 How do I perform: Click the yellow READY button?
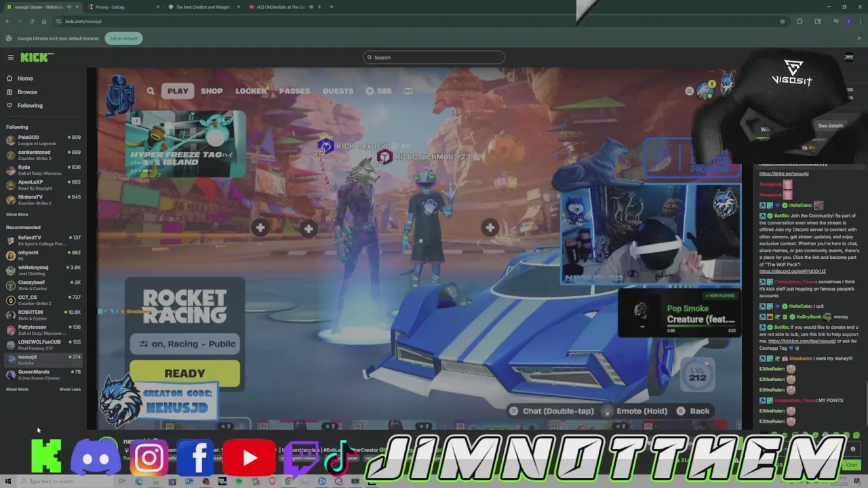click(184, 373)
